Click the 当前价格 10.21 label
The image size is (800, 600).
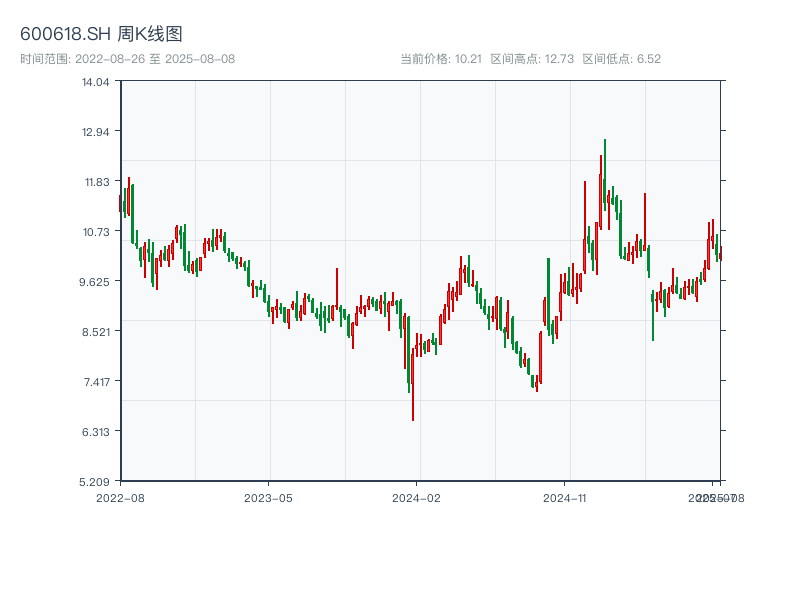[441, 59]
